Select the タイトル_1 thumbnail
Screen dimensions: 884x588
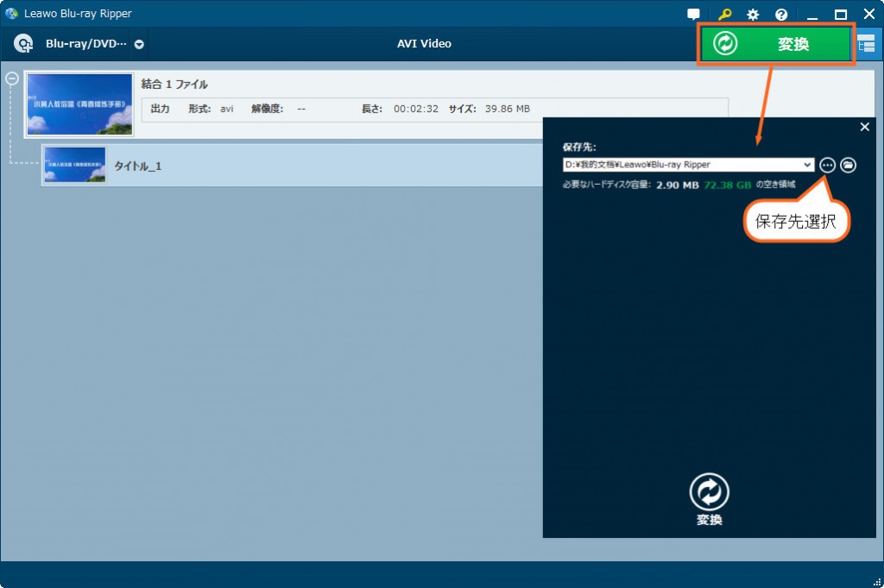click(74, 165)
